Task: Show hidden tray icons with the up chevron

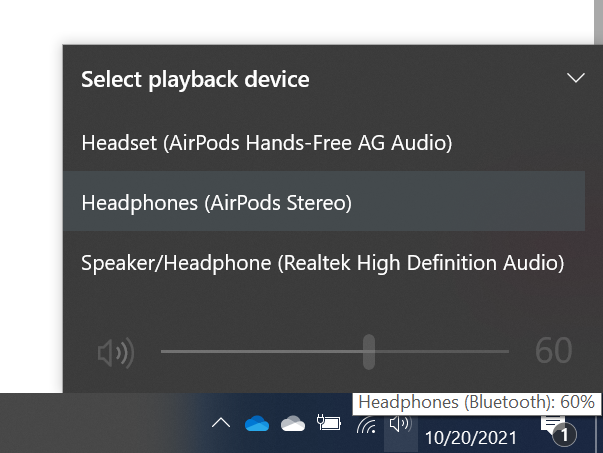Action: coord(221,423)
